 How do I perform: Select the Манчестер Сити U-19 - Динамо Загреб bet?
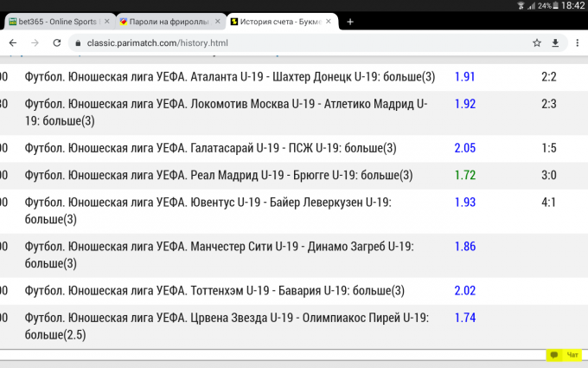[294, 255]
